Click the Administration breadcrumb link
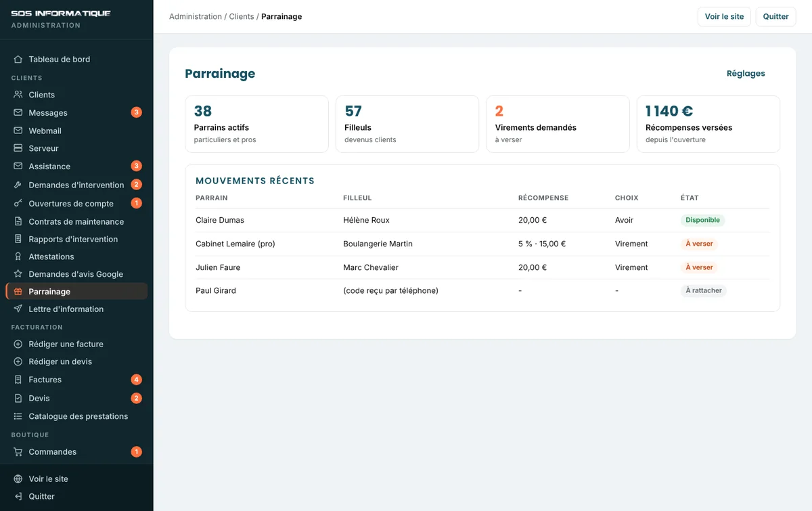The height and width of the screenshot is (511, 812). (196, 16)
